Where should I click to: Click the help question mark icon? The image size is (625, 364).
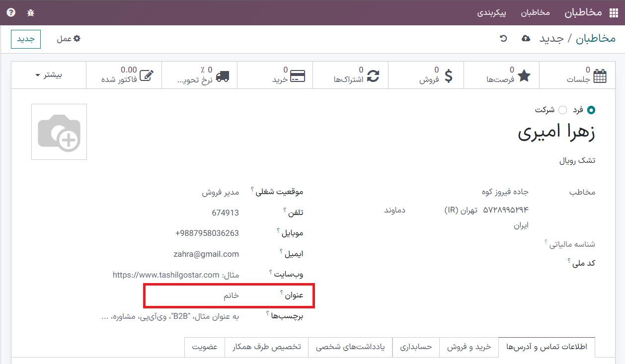pos(11,12)
